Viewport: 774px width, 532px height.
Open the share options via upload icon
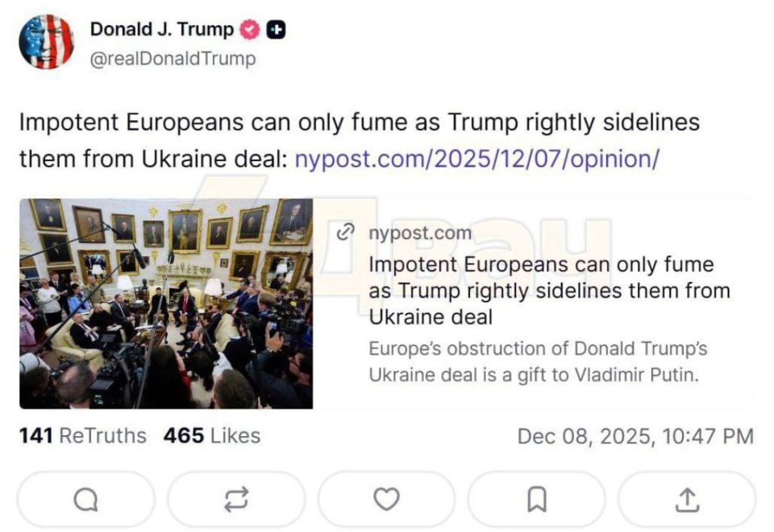(x=689, y=500)
